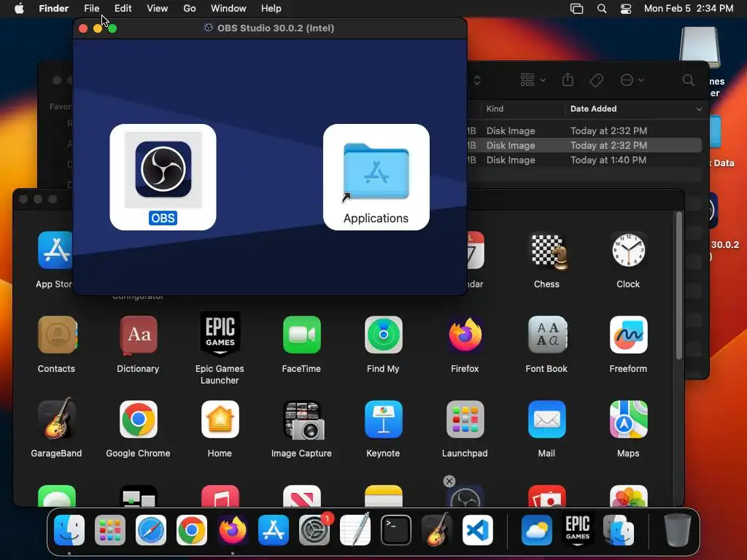
Task: Open Launchpad in the Applications window
Action: point(465,419)
